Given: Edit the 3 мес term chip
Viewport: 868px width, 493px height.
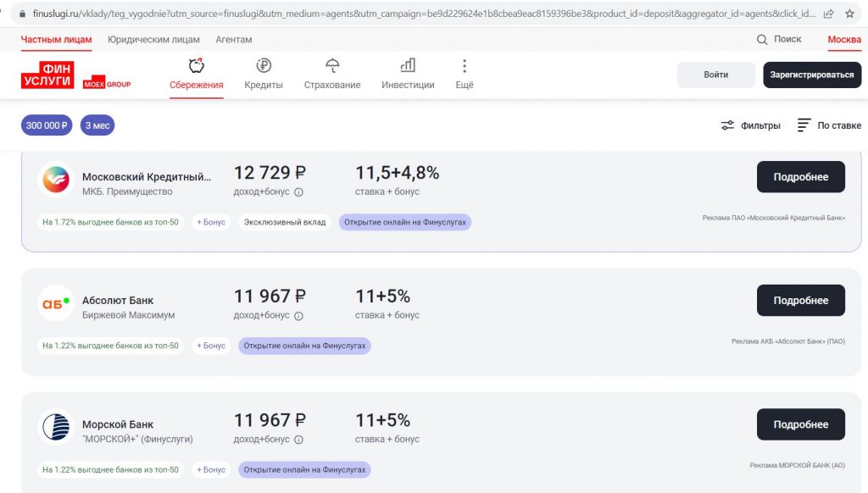Looking at the screenshot, I should point(97,125).
